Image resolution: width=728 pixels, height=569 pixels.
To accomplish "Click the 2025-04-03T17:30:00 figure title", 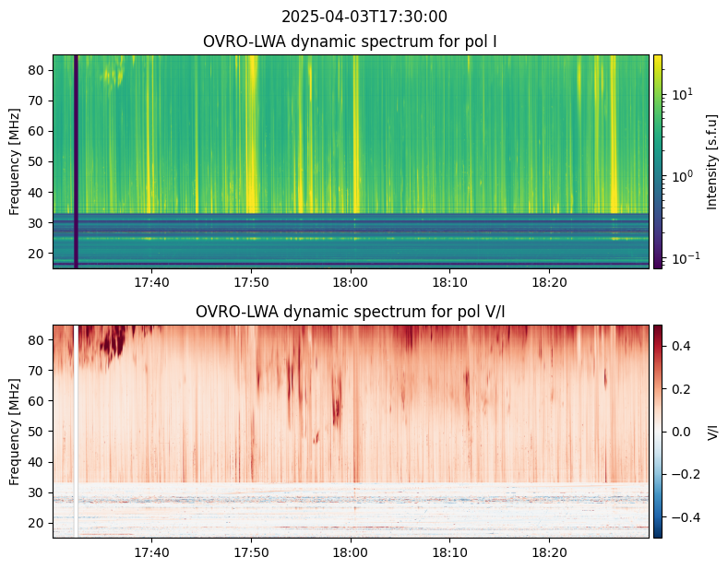I will 364,17.
